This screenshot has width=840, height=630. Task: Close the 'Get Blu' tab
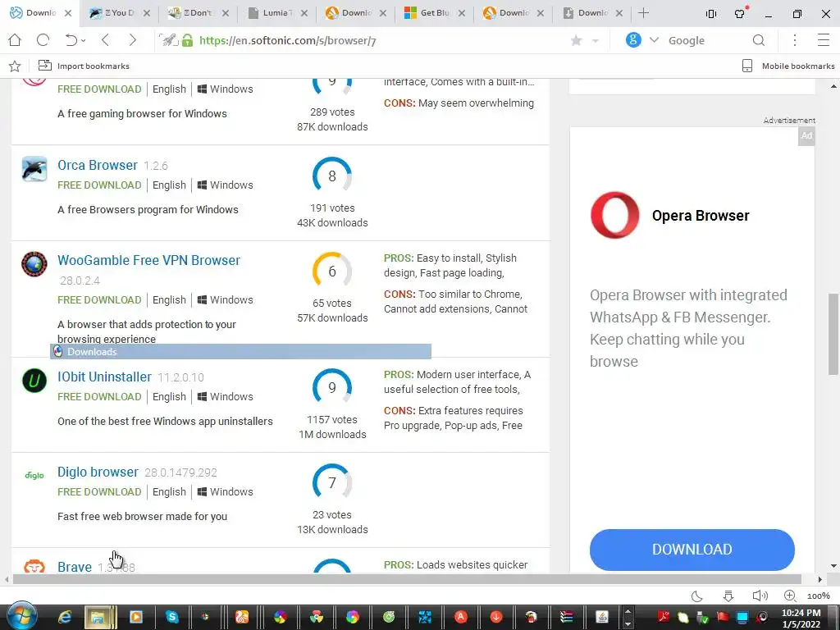coord(462,13)
